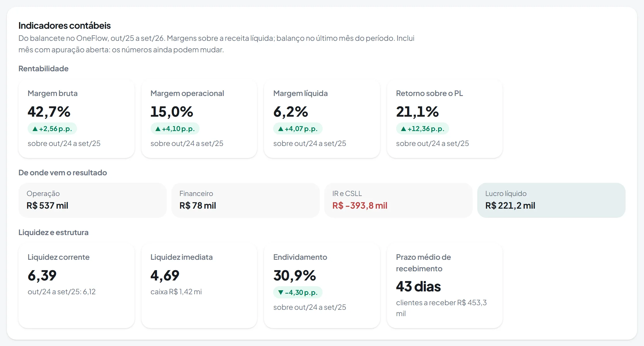The height and width of the screenshot is (346, 644).
Task: Click the clientes a receber R$ 453,3 mil text
Action: [441, 308]
